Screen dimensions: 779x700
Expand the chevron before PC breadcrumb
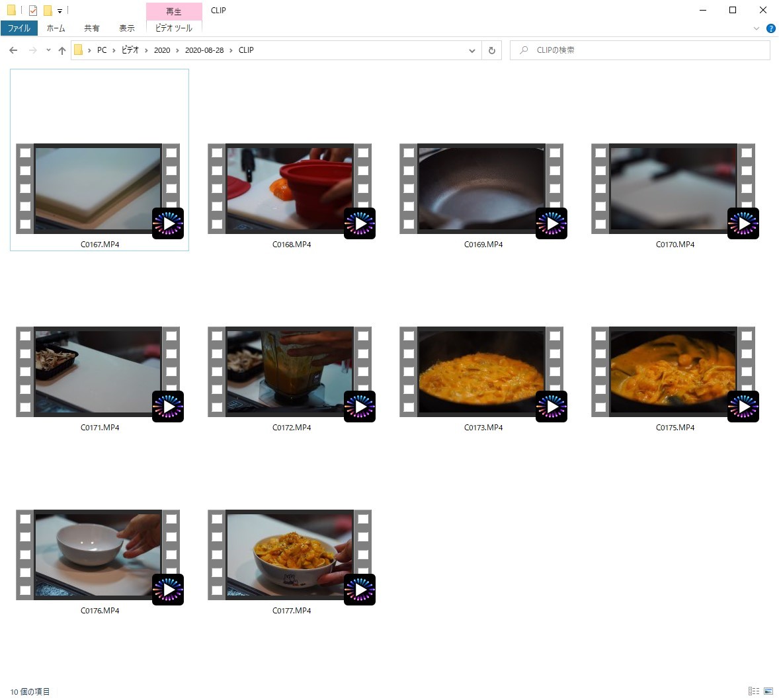click(89, 50)
